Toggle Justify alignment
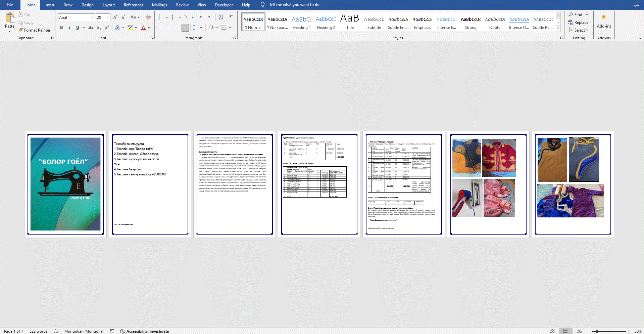The image size is (644, 334). pyautogui.click(x=185, y=28)
